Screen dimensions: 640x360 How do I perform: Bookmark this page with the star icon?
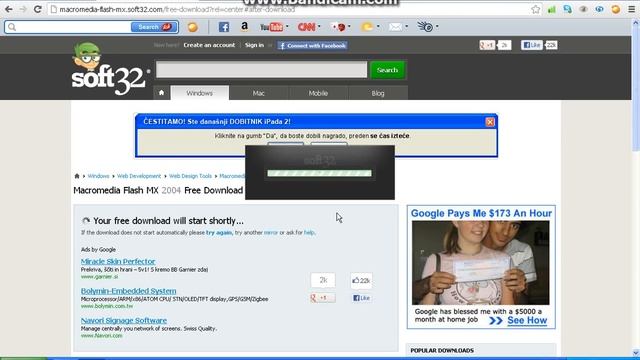[536, 9]
